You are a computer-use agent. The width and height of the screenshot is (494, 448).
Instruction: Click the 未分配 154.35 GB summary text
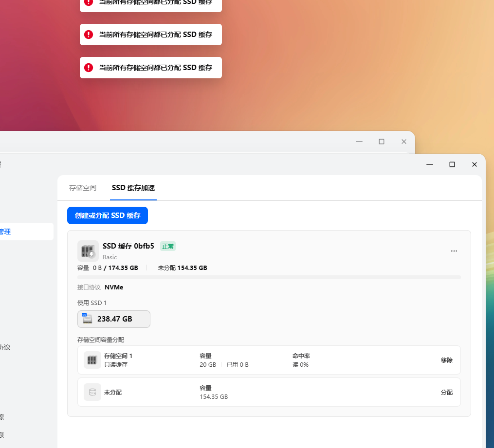click(x=183, y=268)
